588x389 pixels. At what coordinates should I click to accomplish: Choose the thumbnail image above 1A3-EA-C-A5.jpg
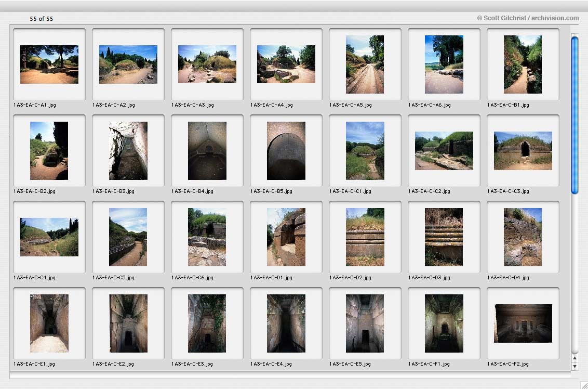click(365, 64)
